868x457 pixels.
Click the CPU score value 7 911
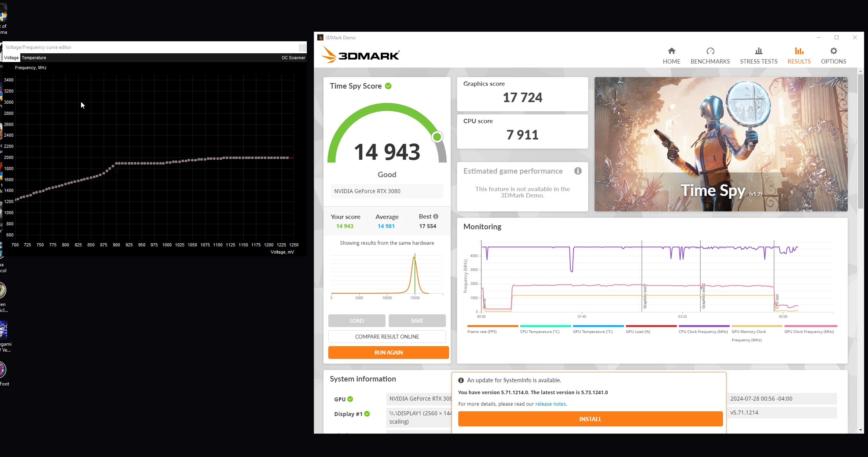(x=522, y=135)
